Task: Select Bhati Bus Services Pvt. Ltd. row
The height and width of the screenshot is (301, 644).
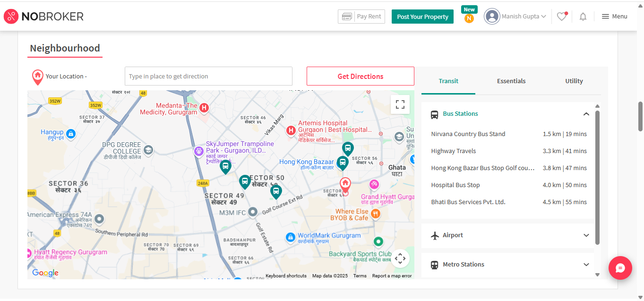Action: pos(509,202)
